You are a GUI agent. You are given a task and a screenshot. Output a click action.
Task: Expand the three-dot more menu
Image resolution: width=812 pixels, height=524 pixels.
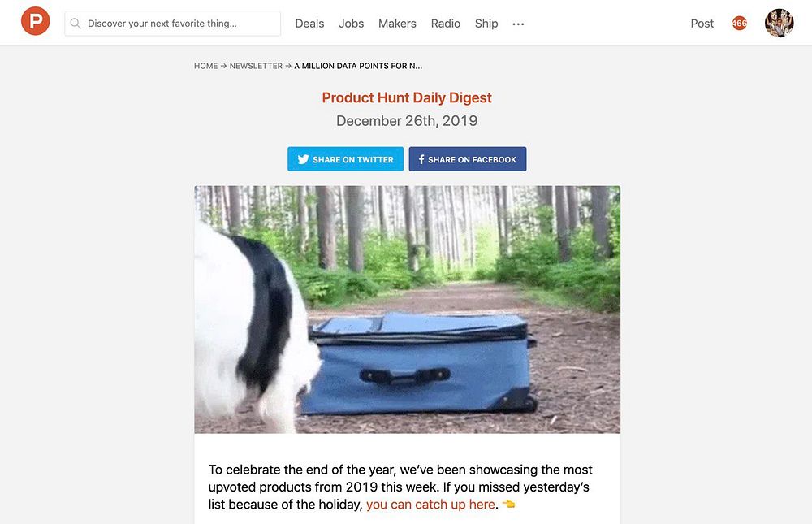(x=518, y=24)
